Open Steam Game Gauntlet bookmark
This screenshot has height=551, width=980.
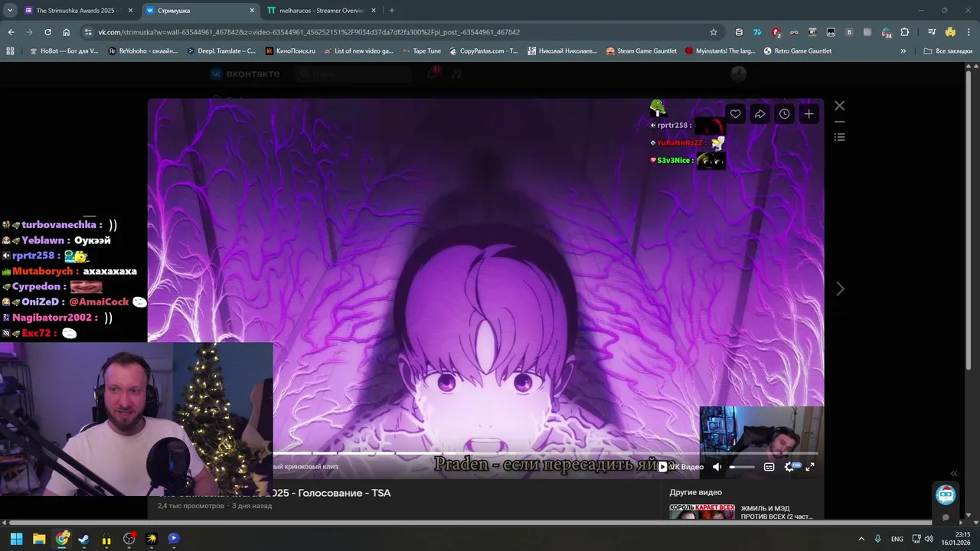pos(641,51)
